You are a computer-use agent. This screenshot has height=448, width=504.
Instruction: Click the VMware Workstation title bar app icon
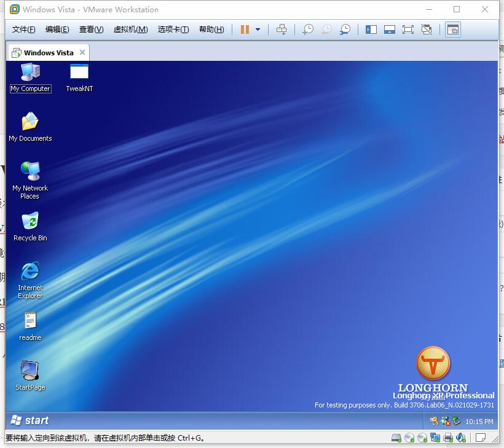click(15, 10)
